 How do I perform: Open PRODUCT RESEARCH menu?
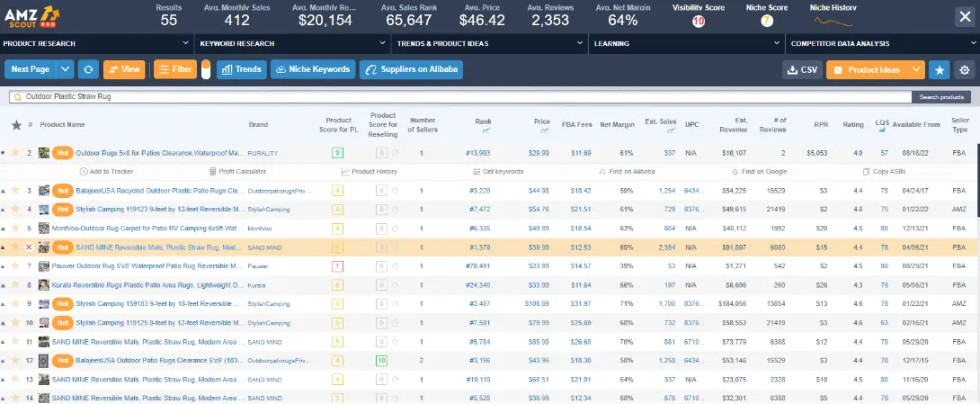click(97, 44)
